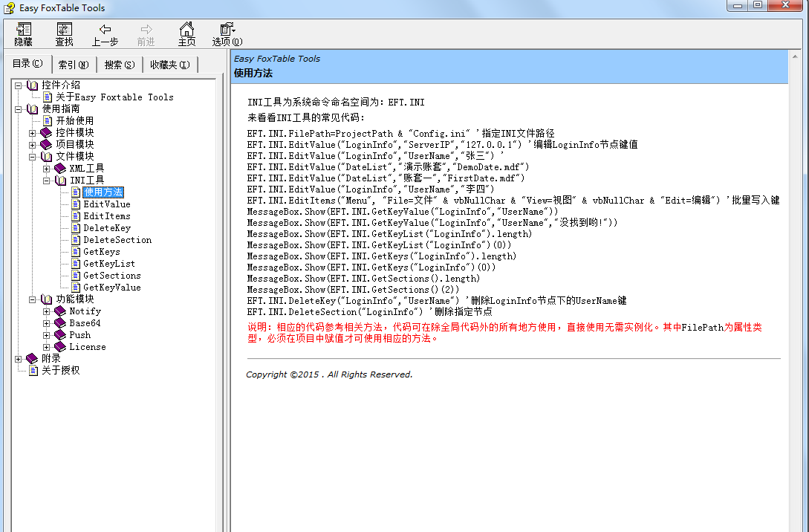The image size is (809, 532).
Task: Collapse the 功能模块 tree node
Action: [x=32, y=299]
